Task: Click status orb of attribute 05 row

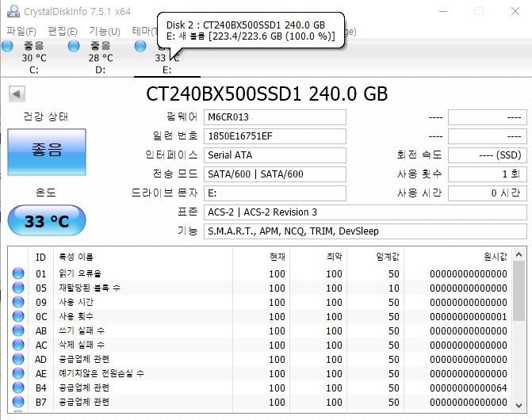Action: point(18,288)
